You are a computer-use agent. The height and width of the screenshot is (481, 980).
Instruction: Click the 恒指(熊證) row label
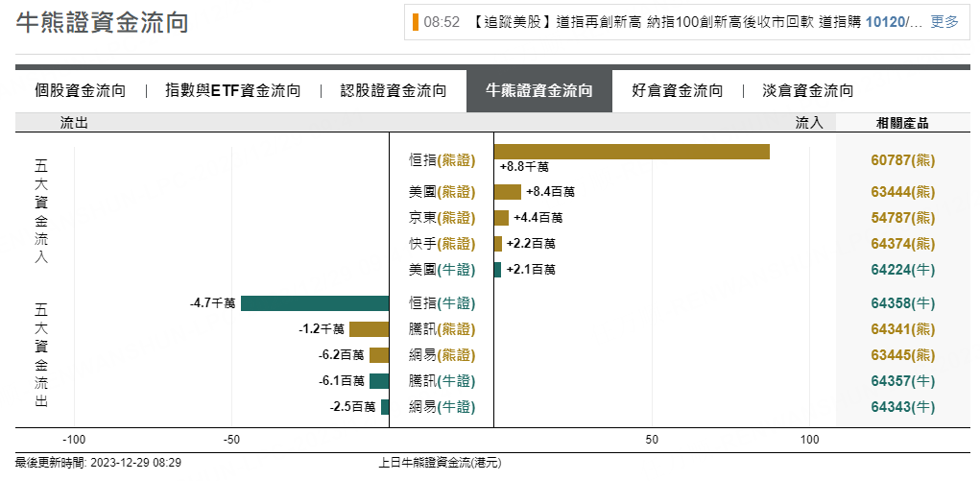pos(442,160)
